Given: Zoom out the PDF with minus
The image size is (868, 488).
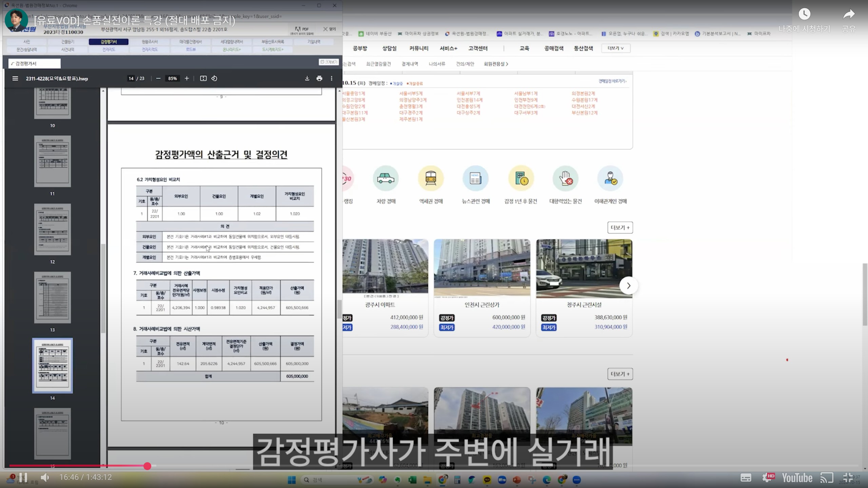Looking at the screenshot, I should 158,78.
